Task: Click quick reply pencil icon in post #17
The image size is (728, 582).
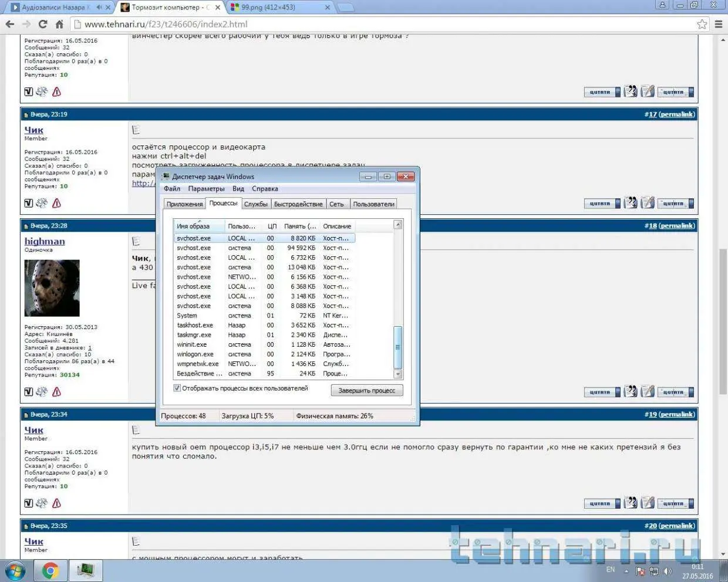Action: point(648,202)
